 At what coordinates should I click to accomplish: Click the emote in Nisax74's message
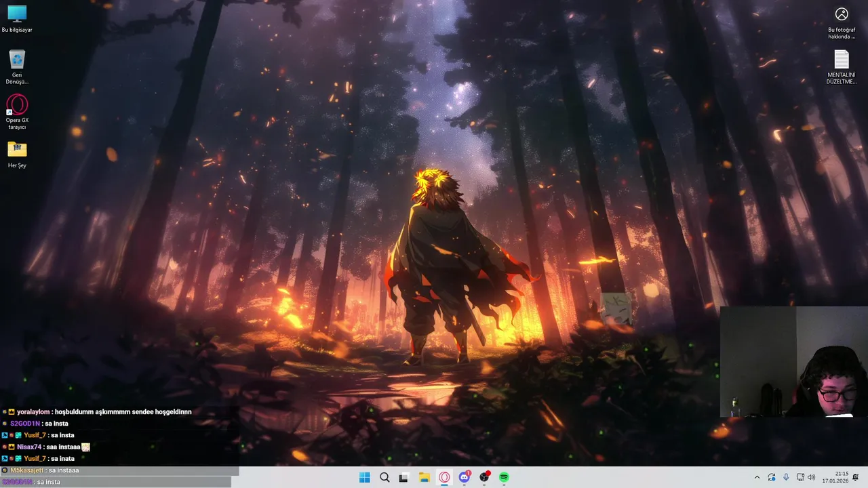86,447
